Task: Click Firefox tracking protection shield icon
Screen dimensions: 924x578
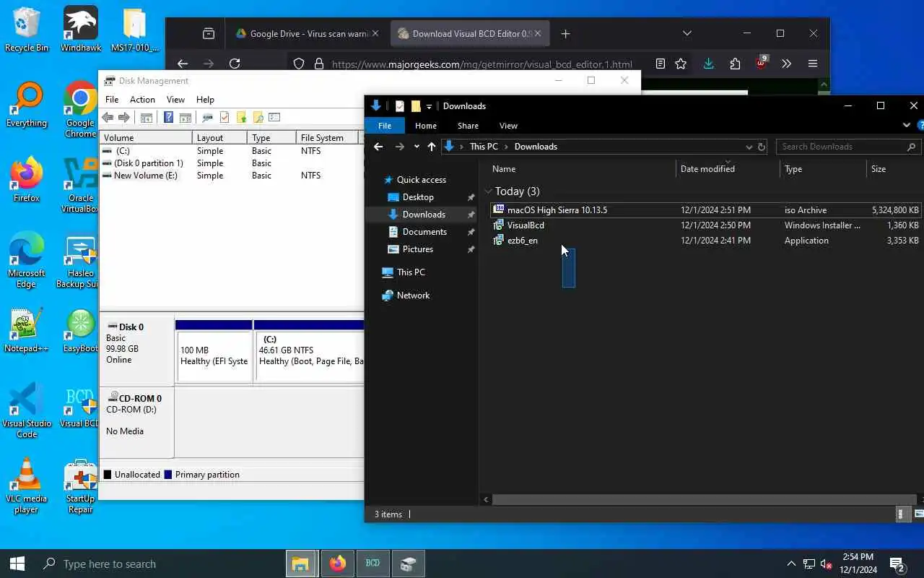Action: click(299, 64)
